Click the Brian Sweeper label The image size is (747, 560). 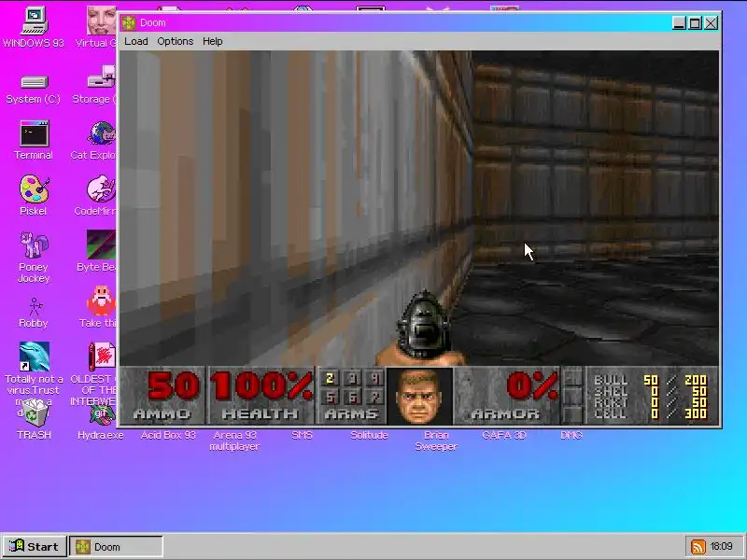click(436, 441)
